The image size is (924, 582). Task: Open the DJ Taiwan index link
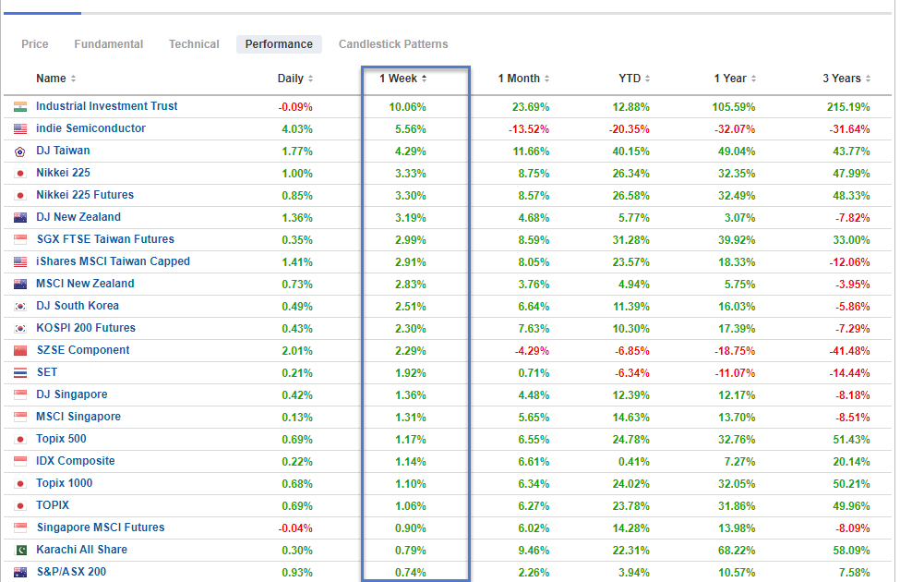63,151
